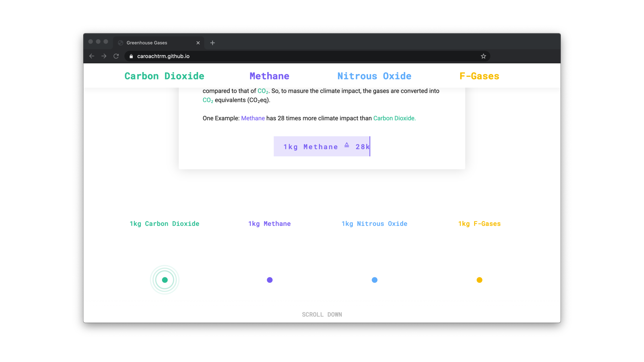Click the 1kg Methane label
The width and height of the screenshot is (644, 362).
click(x=269, y=224)
